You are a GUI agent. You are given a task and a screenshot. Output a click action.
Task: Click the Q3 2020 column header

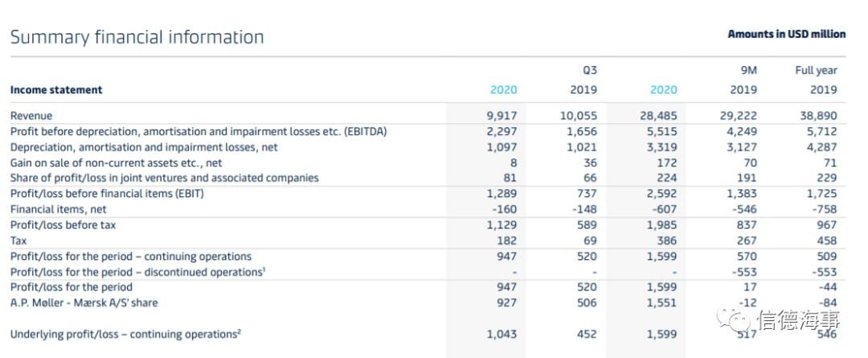504,90
